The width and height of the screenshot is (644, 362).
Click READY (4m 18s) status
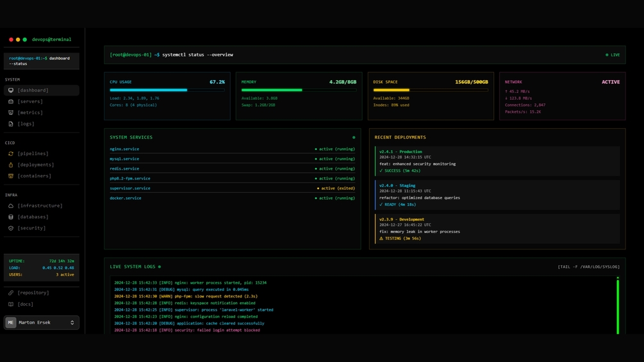coord(397,204)
